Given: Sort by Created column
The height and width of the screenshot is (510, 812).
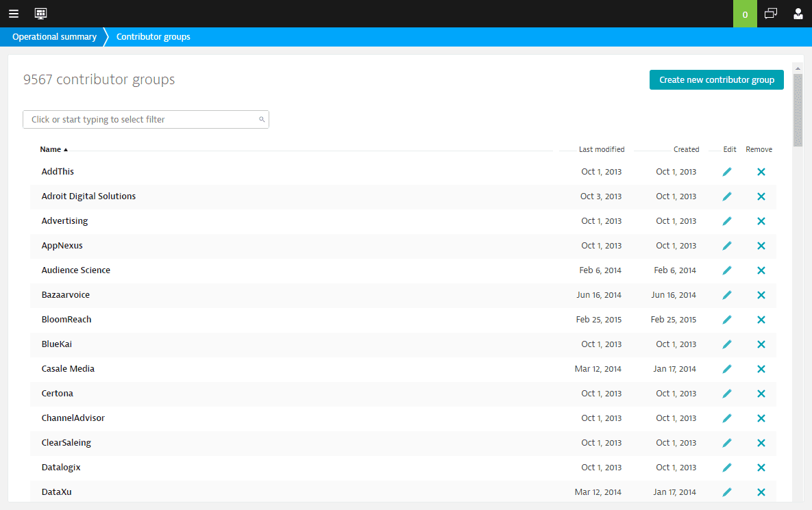Looking at the screenshot, I should (686, 149).
